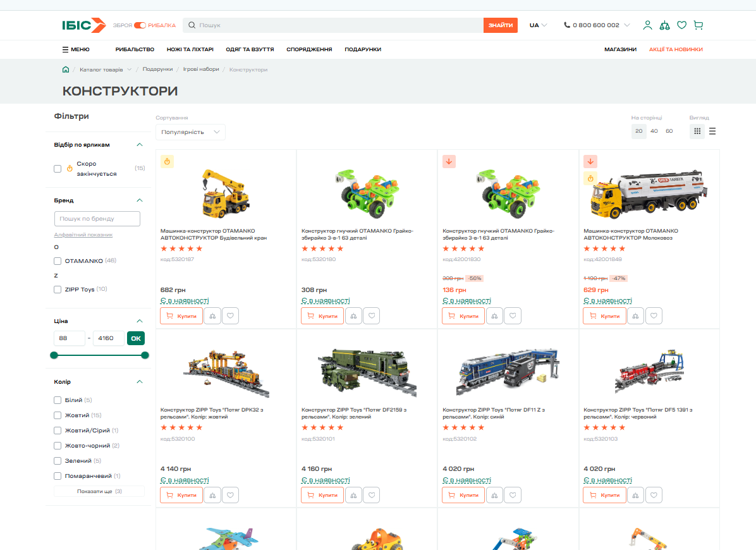The image size is (756, 550).
Task: Show 3 more colors with Показати ще
Action: 99,491
